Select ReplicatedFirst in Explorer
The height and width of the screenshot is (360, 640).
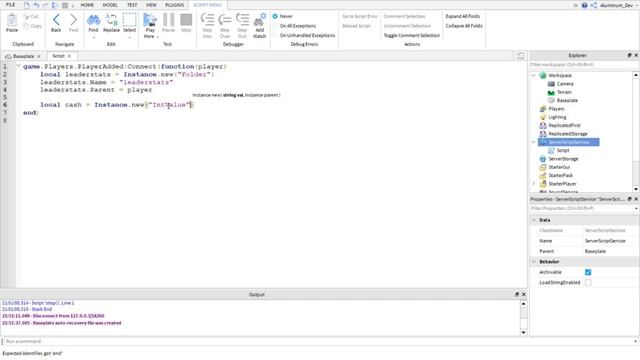tap(564, 125)
